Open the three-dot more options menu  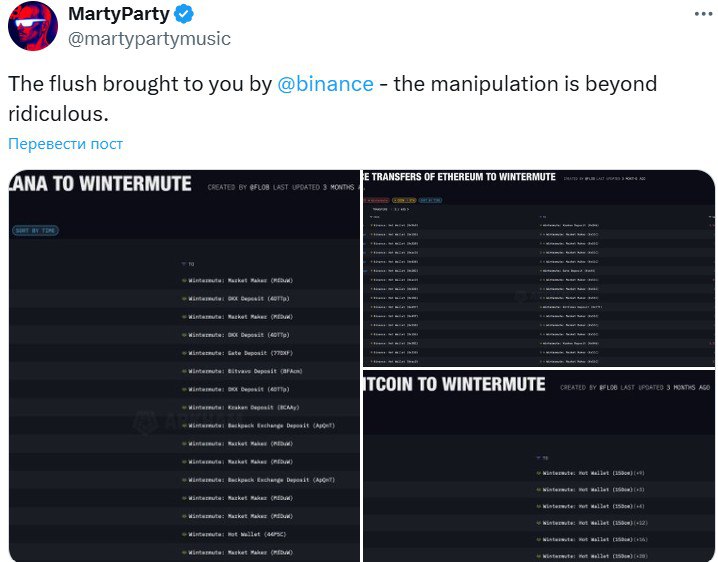coord(698,12)
